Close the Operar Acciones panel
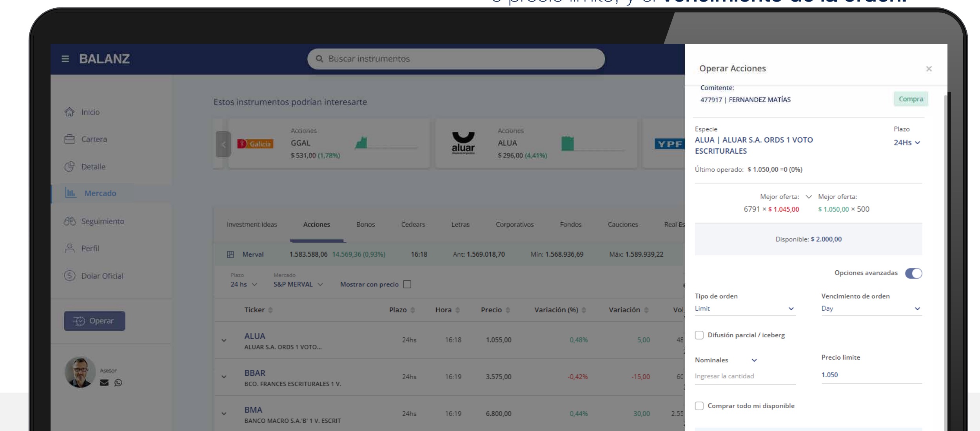980x431 pixels. (x=929, y=69)
